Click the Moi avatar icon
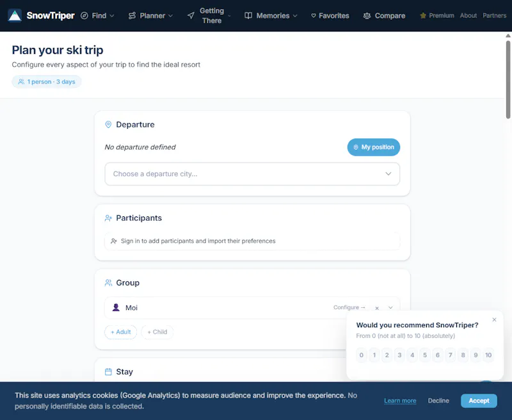This screenshot has width=512, height=420. click(x=116, y=307)
